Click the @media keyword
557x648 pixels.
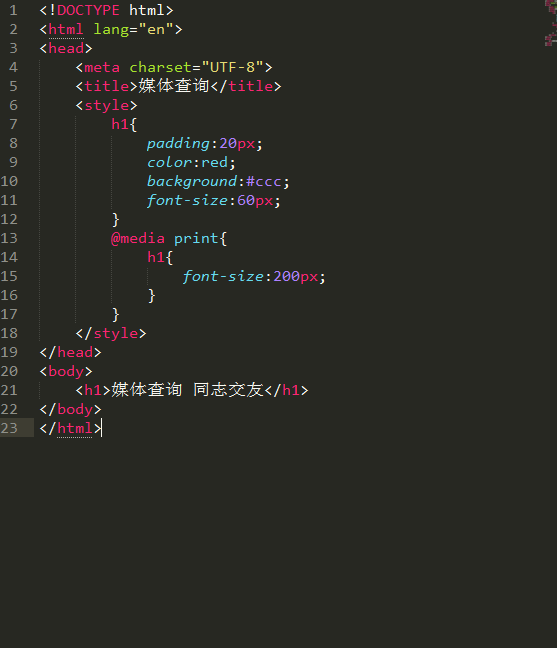pyautogui.click(x=138, y=238)
